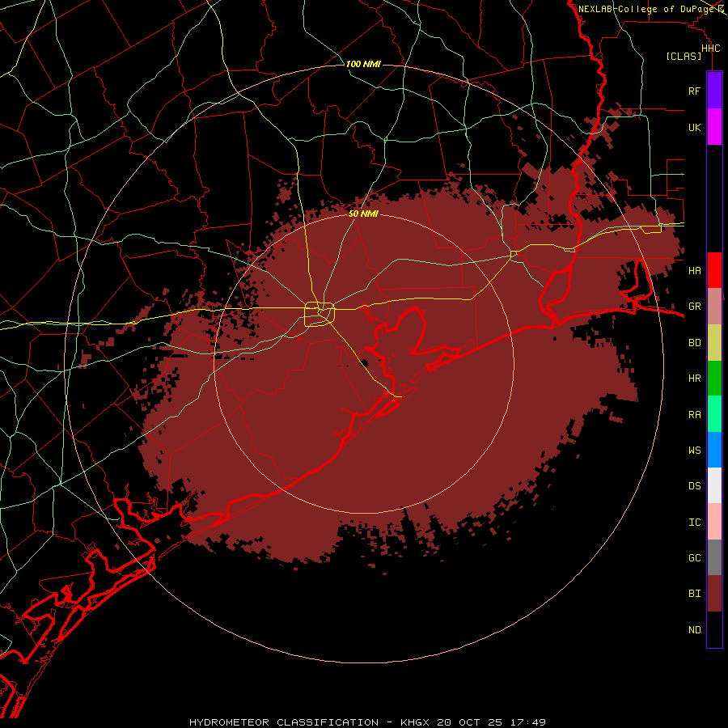This screenshot has width=728, height=728.
Task: Click the DS white legend swatch
Action: 714,485
